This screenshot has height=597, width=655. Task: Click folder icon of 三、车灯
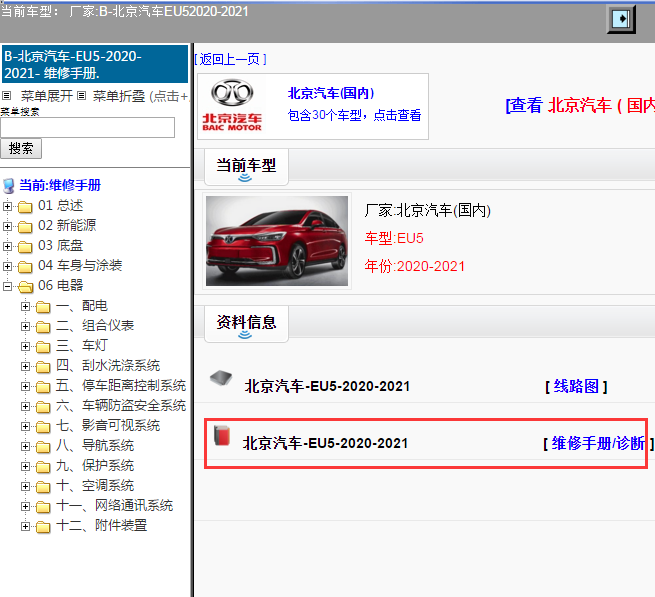pos(43,347)
